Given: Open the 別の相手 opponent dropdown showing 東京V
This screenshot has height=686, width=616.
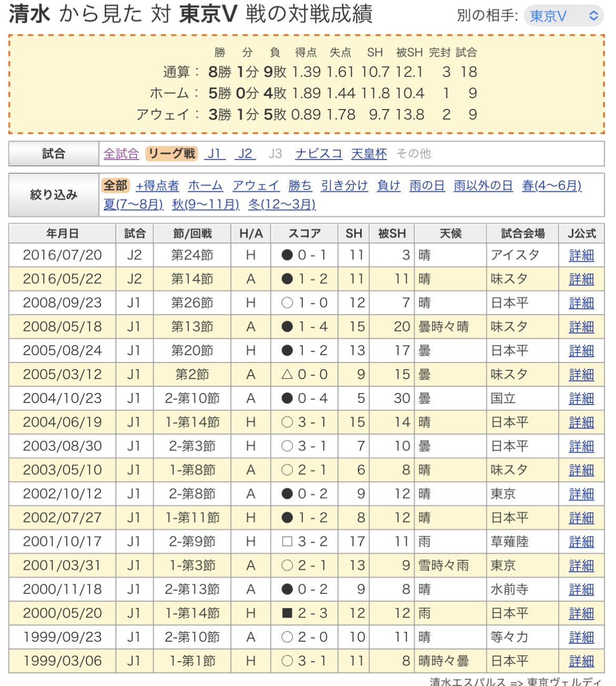Looking at the screenshot, I should click(x=563, y=16).
